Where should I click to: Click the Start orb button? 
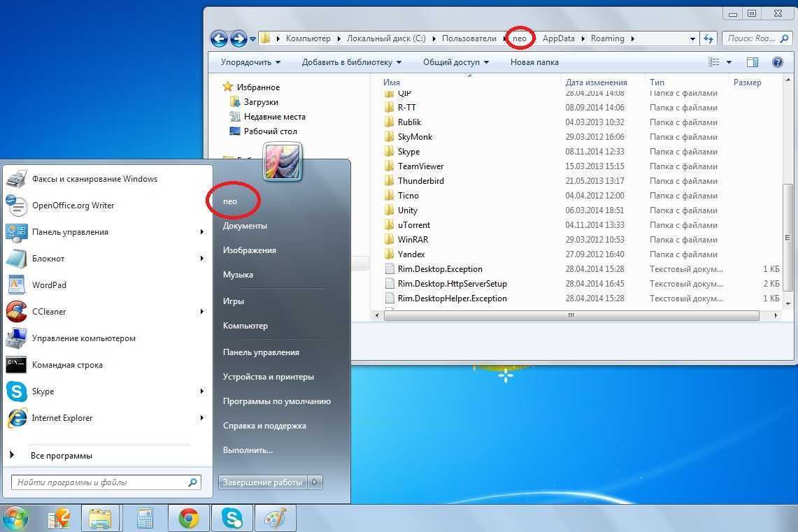click(x=15, y=519)
